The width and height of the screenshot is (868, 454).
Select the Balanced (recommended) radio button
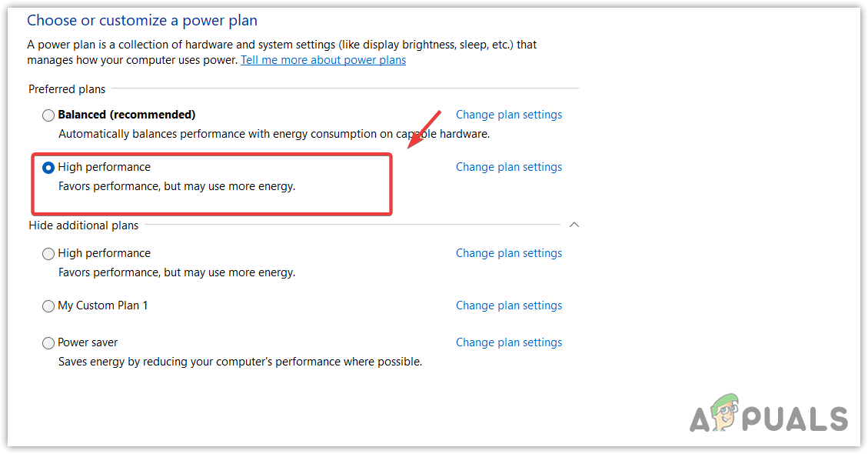pos(48,115)
